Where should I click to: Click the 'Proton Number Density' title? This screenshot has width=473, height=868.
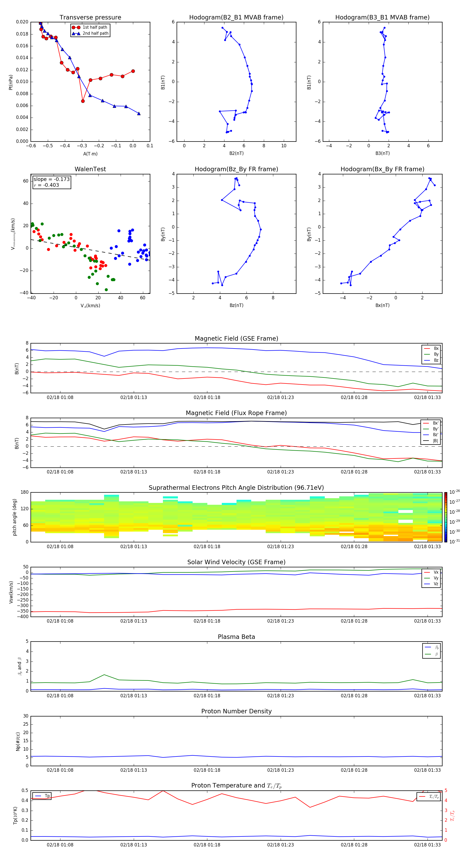pos(236,711)
